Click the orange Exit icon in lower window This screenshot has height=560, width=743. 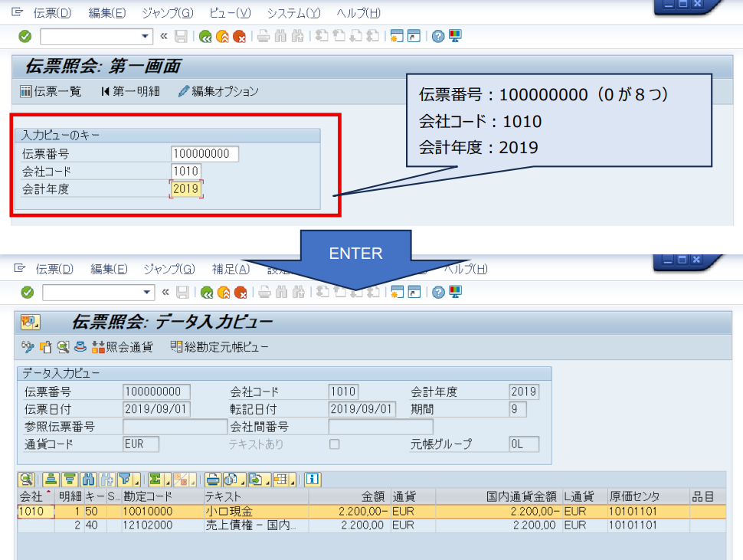click(x=224, y=293)
